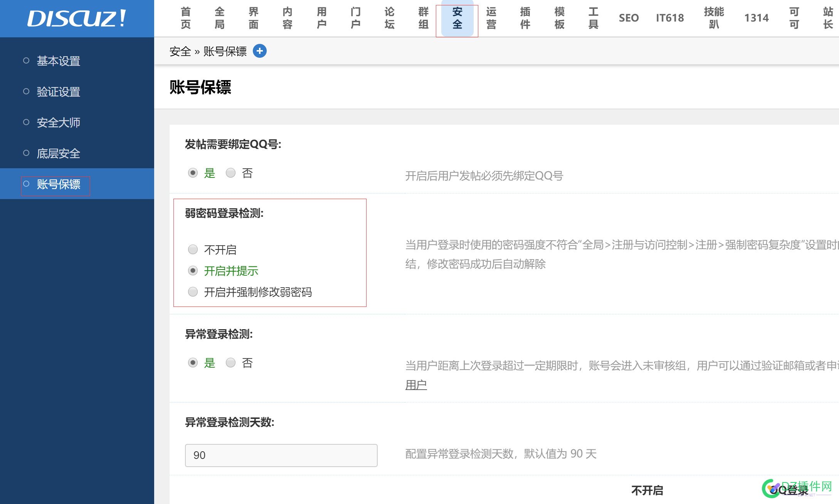Select 否 for 异常登录检测
The width and height of the screenshot is (839, 504).
(230, 363)
